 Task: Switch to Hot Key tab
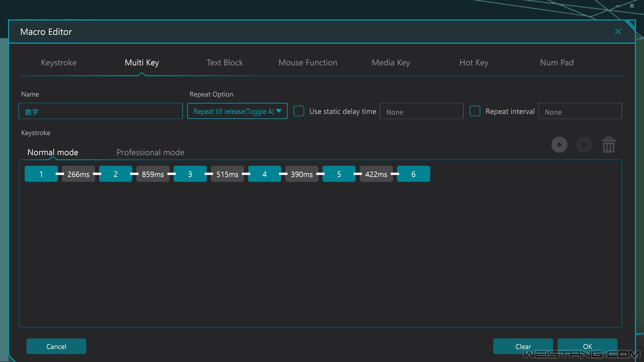[474, 63]
